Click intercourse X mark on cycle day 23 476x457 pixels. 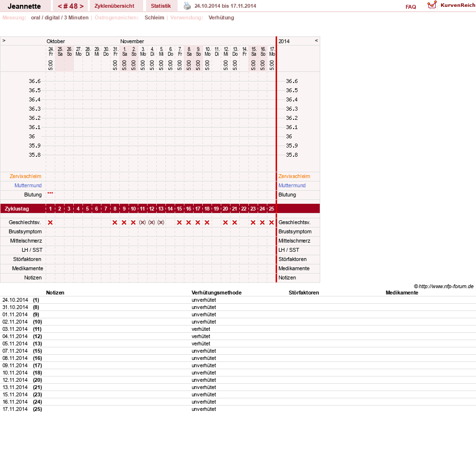[253, 222]
